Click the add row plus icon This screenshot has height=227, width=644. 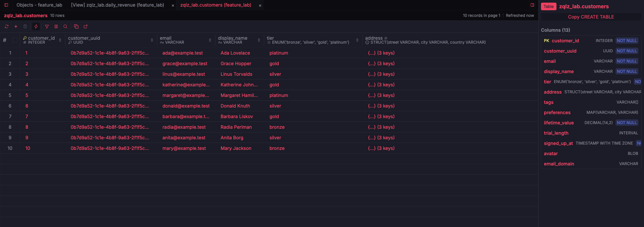pyautogui.click(x=16, y=26)
